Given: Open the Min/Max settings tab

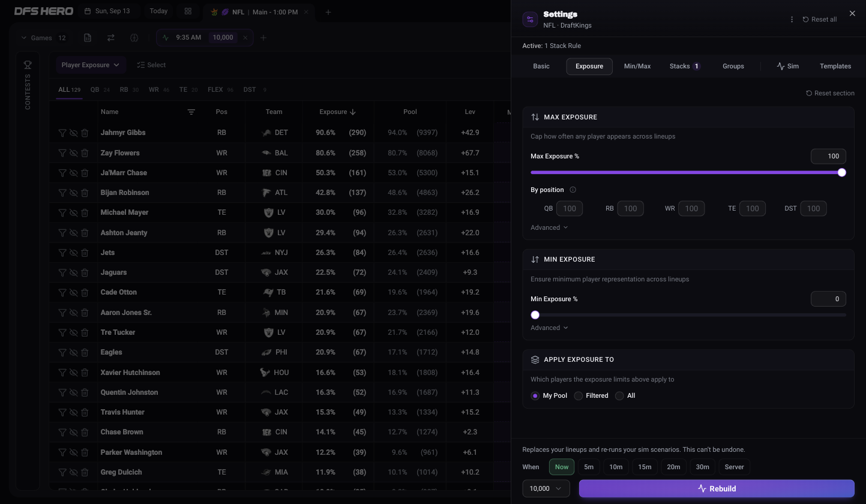Looking at the screenshot, I should (637, 66).
